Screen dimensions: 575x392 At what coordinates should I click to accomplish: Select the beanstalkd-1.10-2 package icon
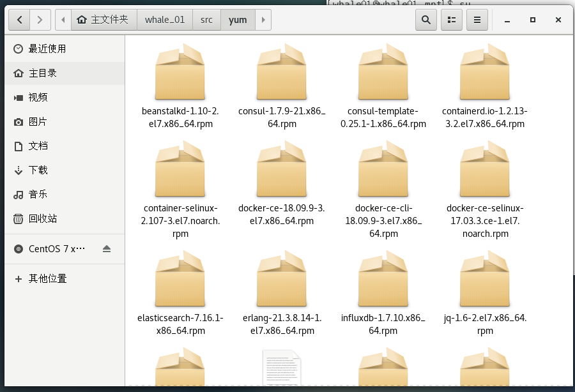click(180, 72)
